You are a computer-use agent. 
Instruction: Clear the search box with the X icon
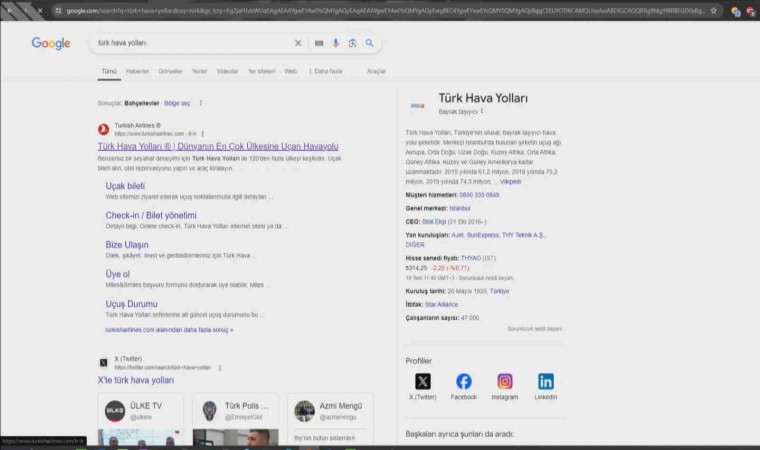[298, 44]
